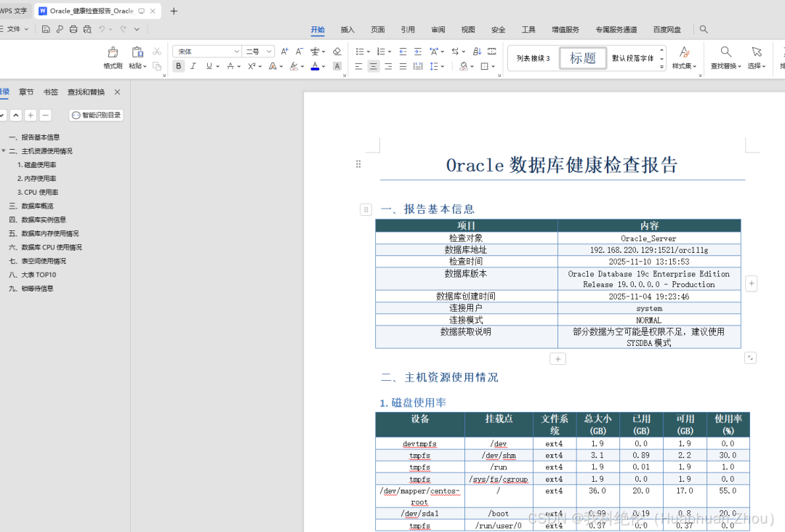Click the Save icon in quick access bar
785x532 pixels.
[x=46, y=30]
